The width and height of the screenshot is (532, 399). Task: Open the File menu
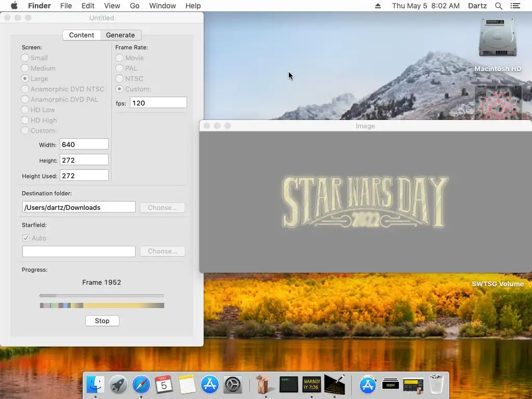(x=66, y=6)
